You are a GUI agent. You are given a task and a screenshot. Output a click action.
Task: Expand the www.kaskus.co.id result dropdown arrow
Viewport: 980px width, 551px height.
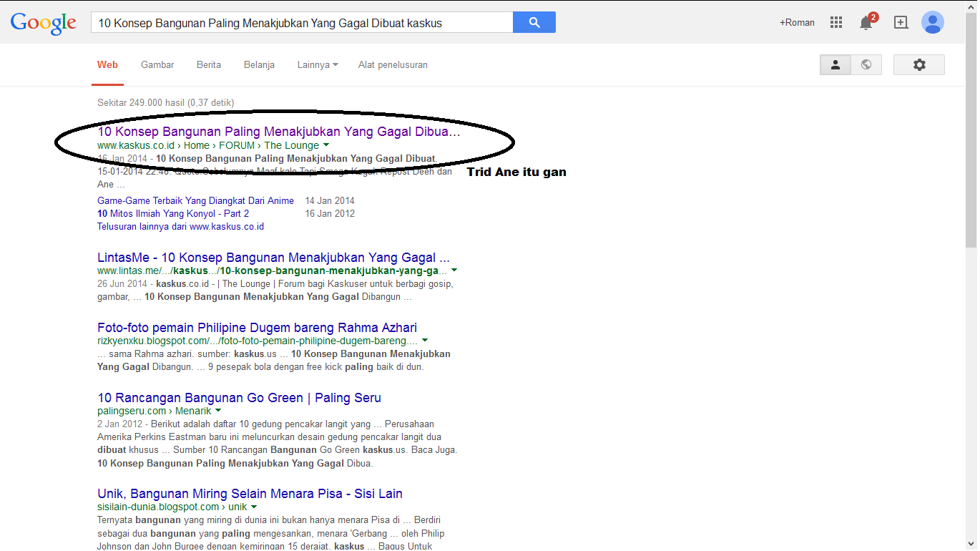pyautogui.click(x=326, y=145)
